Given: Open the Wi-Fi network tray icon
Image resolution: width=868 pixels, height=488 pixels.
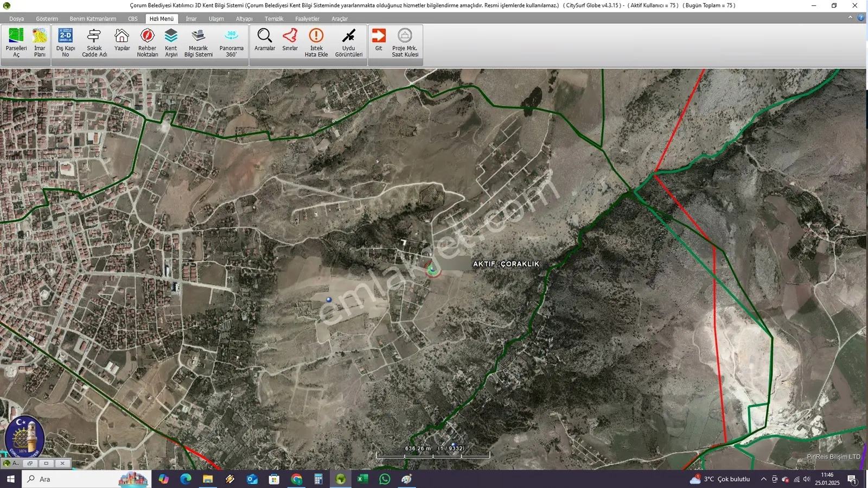Looking at the screenshot, I should pyautogui.click(x=796, y=479).
